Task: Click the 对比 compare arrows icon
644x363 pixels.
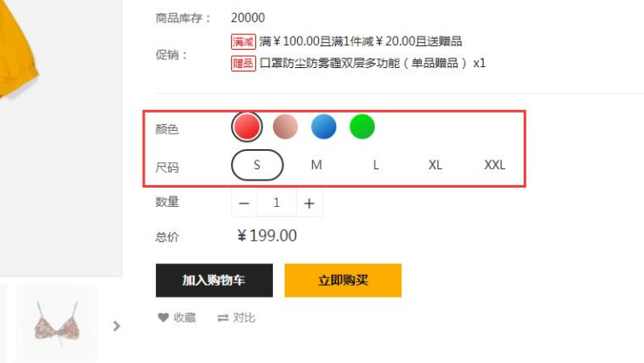Action: click(223, 318)
